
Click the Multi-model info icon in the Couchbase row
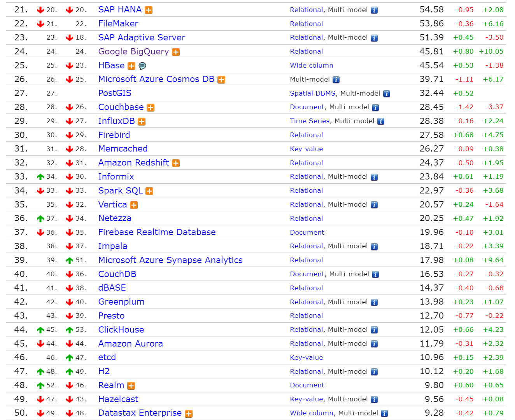375,108
